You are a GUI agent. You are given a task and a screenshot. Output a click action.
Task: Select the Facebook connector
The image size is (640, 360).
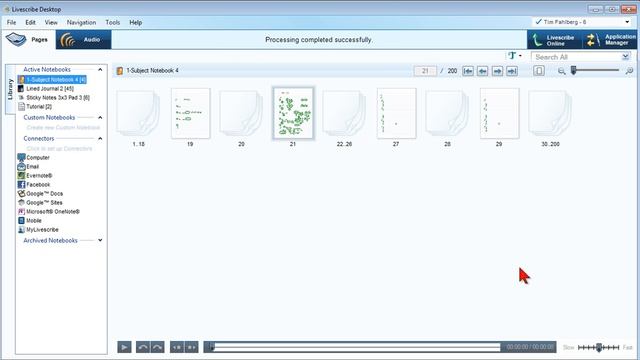tap(33, 184)
